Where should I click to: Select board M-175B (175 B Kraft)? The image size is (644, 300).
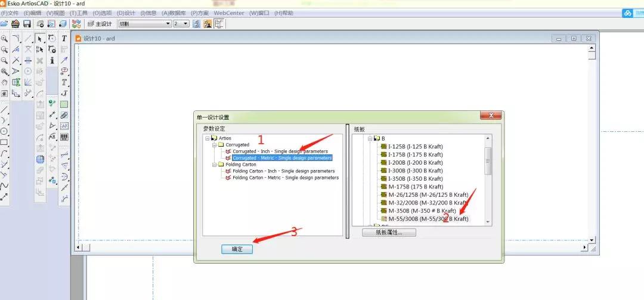416,187
